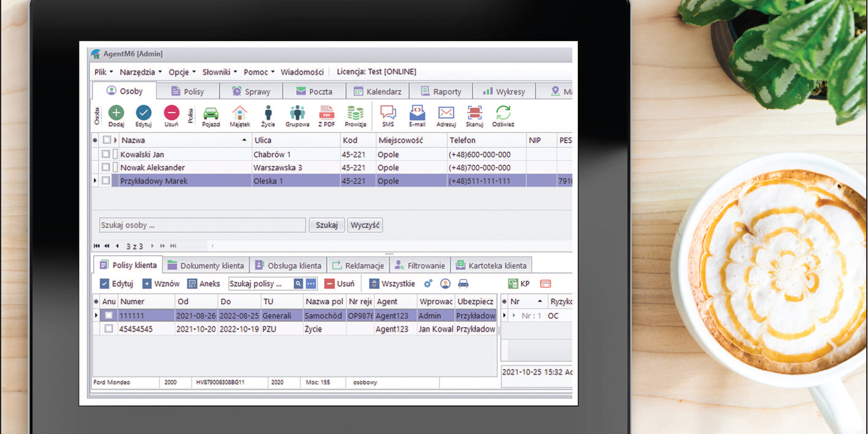
Task: Expand the Nr : 1 risk row
Action: (514, 316)
